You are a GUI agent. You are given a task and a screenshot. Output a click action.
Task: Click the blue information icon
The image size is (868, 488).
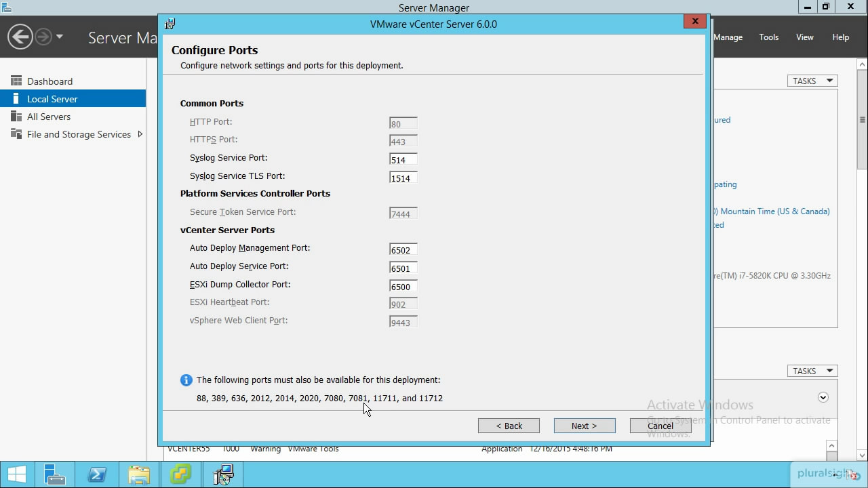[x=186, y=380]
